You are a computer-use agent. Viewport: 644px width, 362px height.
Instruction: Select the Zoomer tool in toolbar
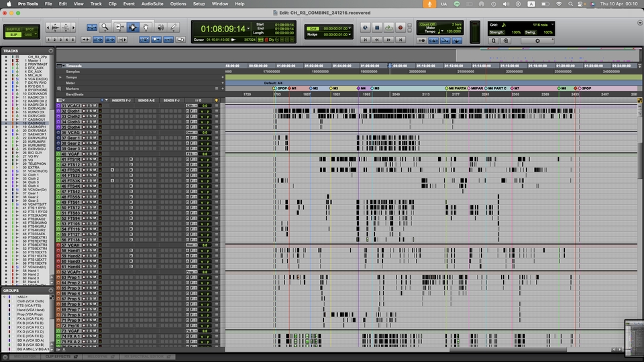click(105, 27)
